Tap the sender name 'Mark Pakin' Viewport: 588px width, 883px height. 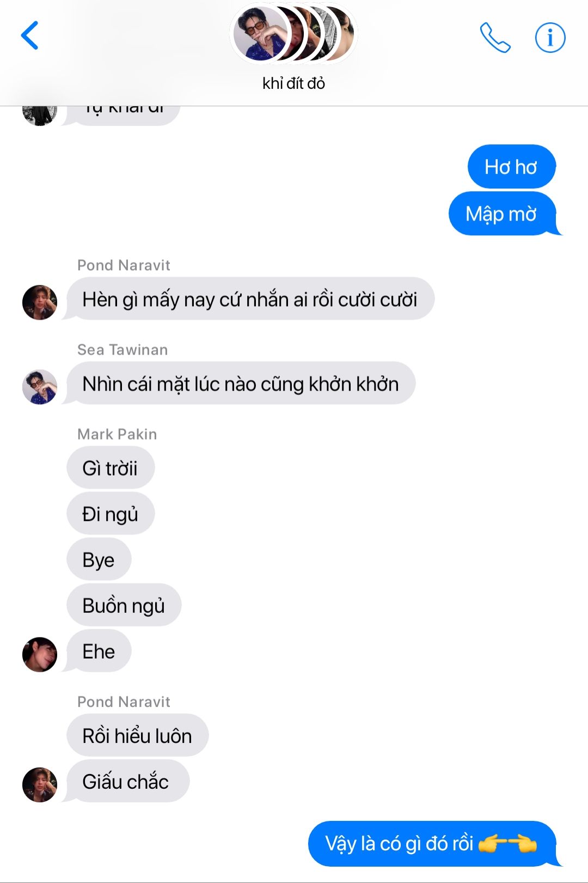(x=117, y=434)
